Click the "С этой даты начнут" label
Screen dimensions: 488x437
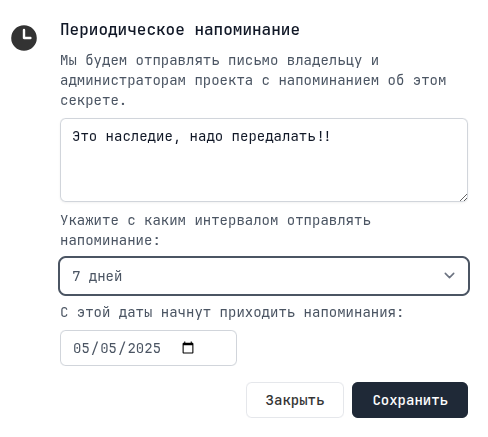coord(232,313)
